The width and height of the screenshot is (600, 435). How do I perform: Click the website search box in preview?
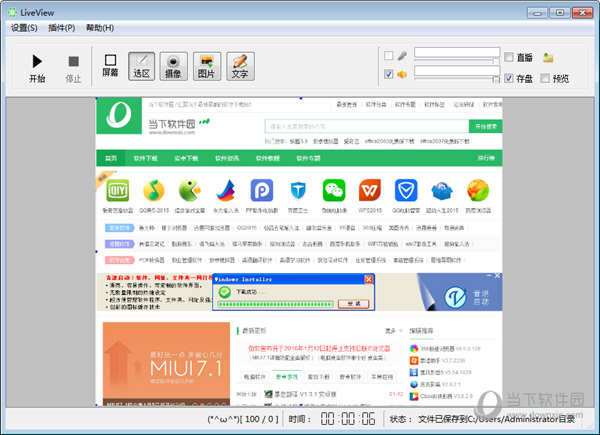tap(367, 126)
